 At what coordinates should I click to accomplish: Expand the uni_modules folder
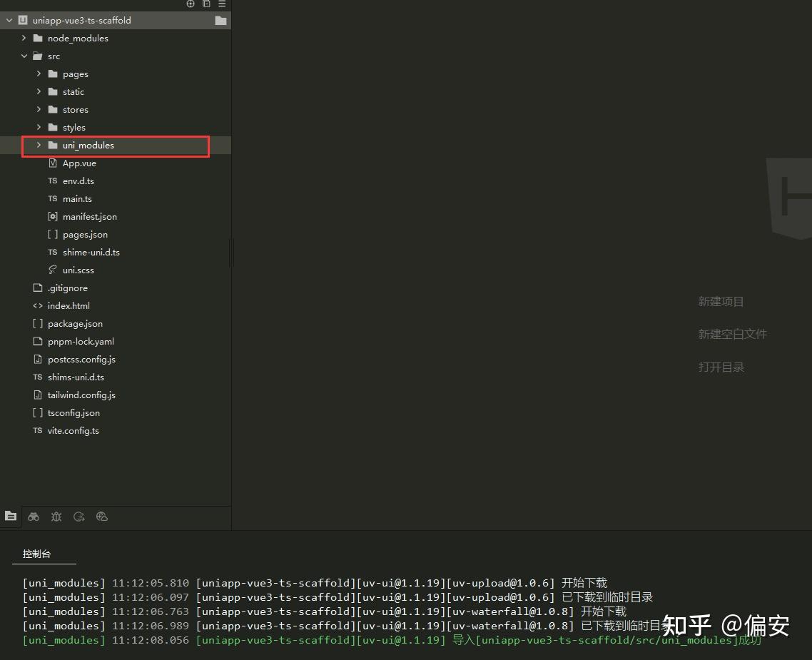(39, 145)
